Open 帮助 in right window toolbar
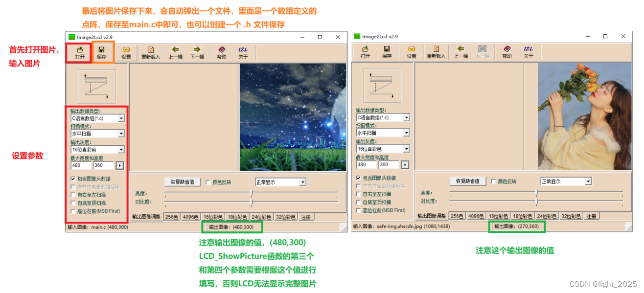This screenshot has height=293, width=644. (x=507, y=52)
